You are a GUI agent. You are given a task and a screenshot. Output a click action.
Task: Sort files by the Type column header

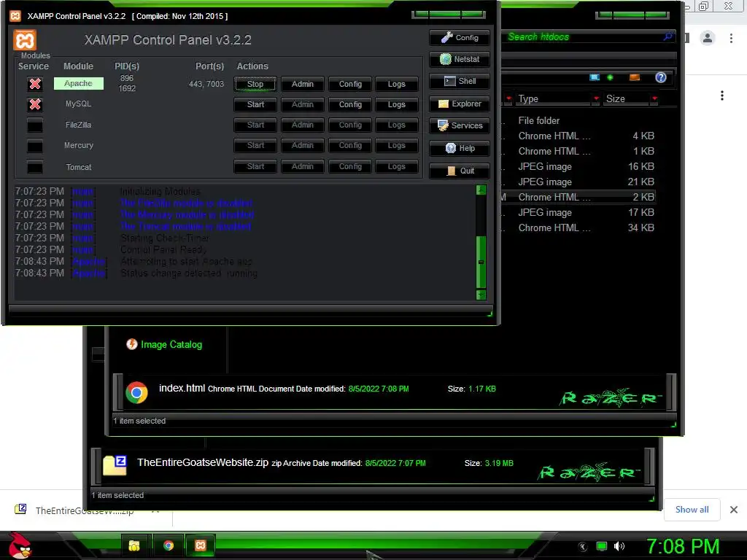(553, 98)
